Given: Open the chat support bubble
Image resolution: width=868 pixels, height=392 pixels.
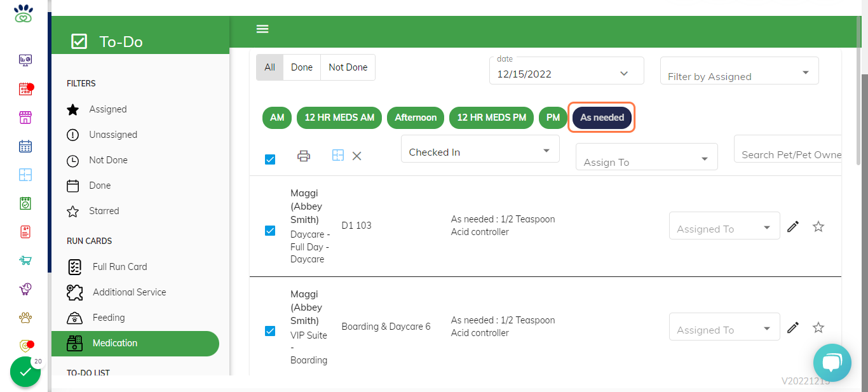Looking at the screenshot, I should pyautogui.click(x=832, y=363).
